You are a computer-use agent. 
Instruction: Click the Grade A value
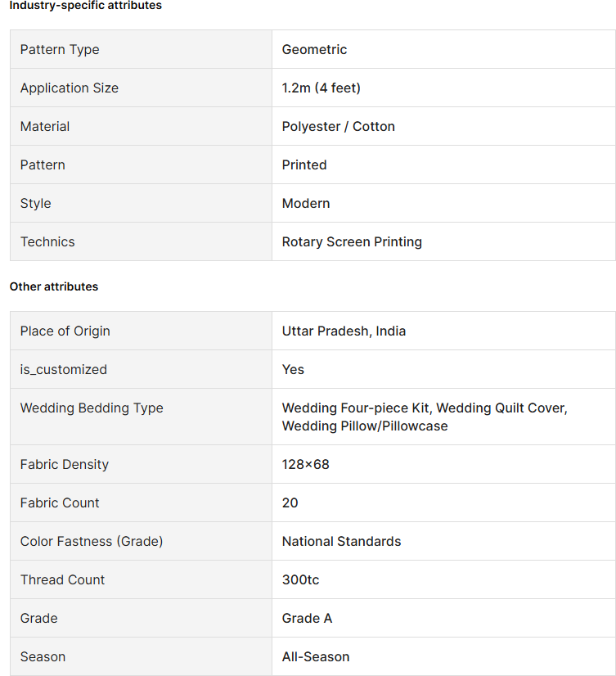coord(307,618)
